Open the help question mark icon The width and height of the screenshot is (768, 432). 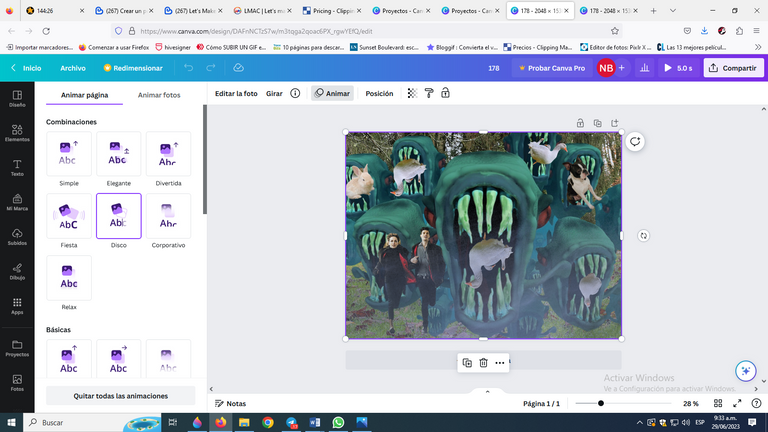(756, 403)
